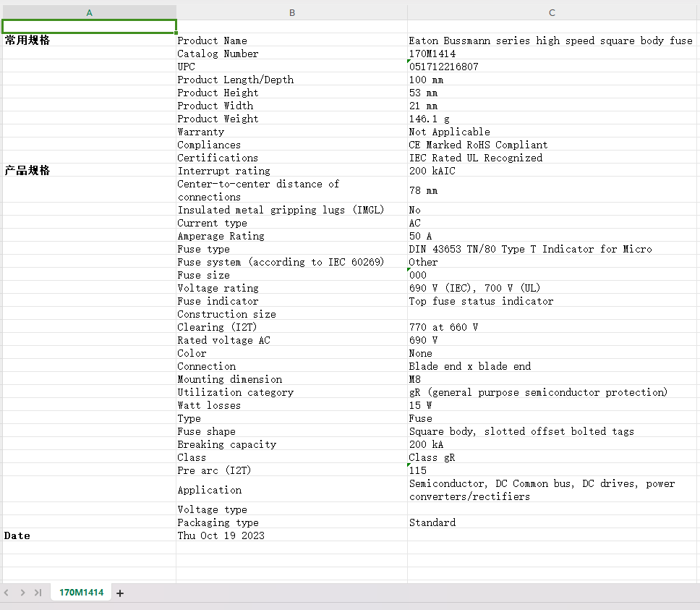Click the 21 mm value cell
Viewport: 700px width, 610px height.
pos(552,106)
